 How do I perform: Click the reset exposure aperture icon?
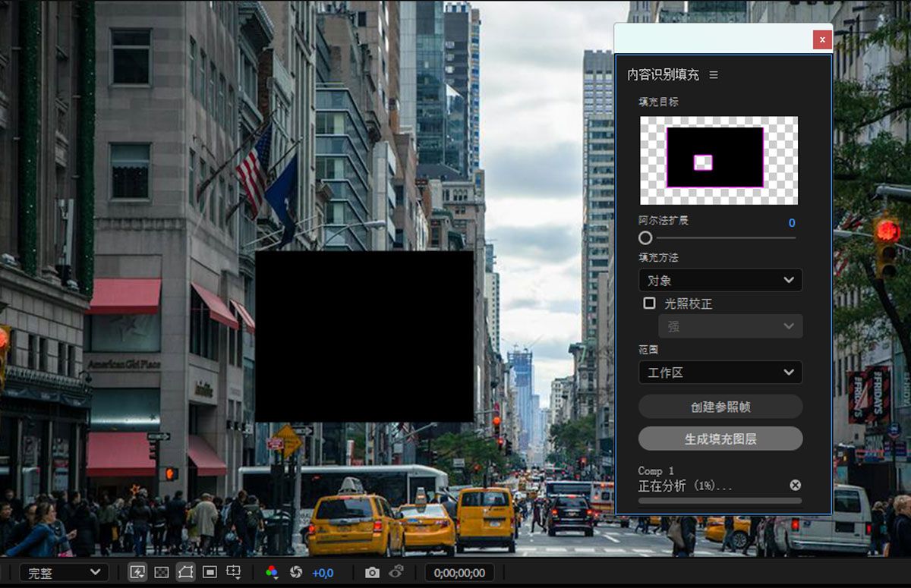click(x=297, y=573)
